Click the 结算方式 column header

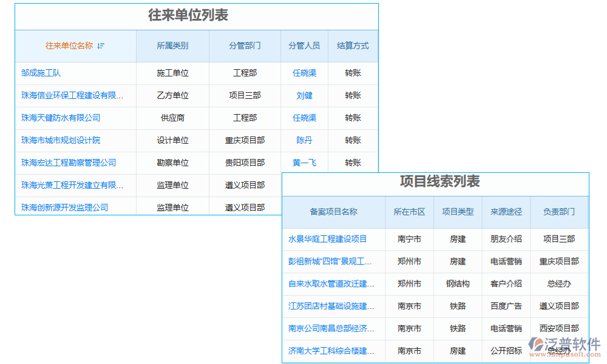click(352, 45)
